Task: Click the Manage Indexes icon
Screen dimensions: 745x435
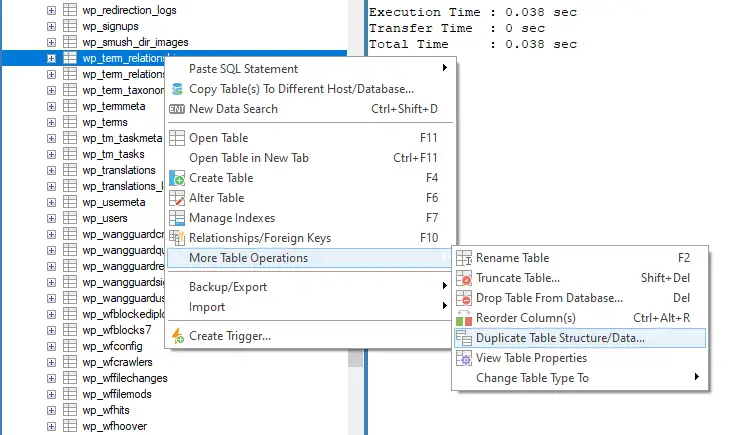Action: click(x=177, y=218)
